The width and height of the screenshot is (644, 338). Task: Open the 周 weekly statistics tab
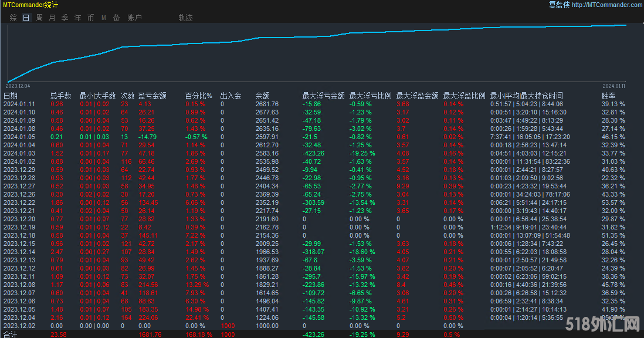pyautogui.click(x=39, y=18)
